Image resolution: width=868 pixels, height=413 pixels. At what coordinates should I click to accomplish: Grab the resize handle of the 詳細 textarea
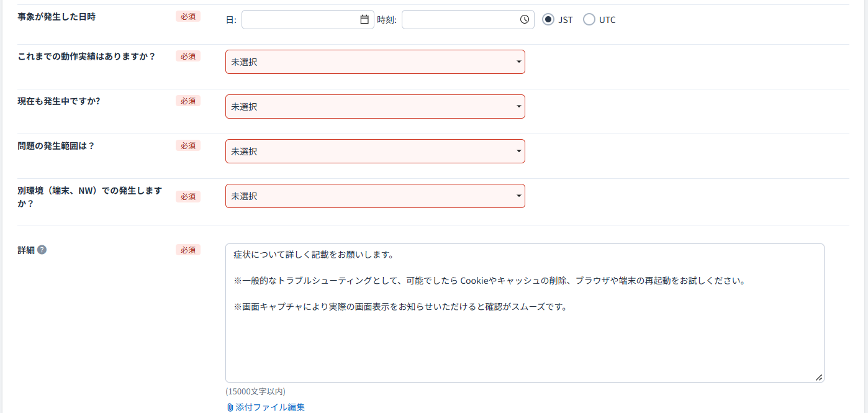(819, 377)
